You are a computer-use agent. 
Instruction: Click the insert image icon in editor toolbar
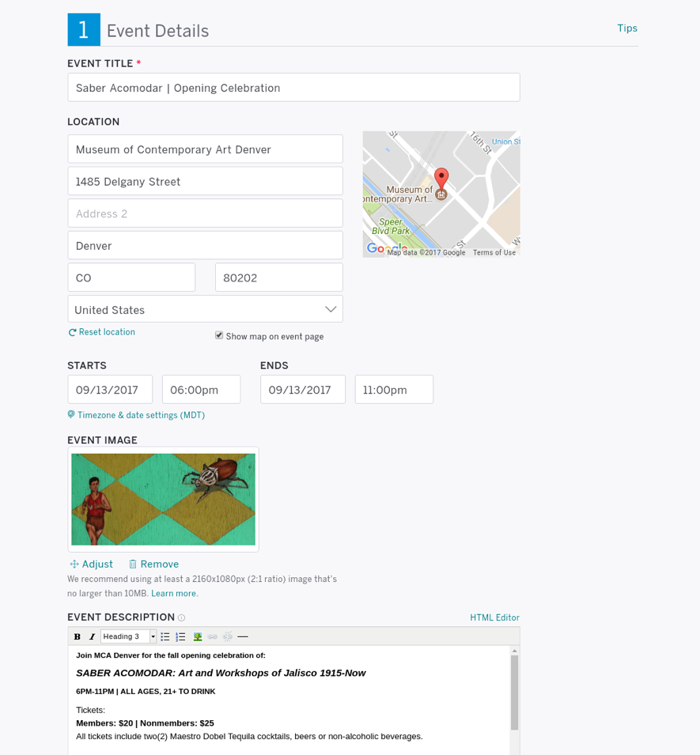pyautogui.click(x=198, y=636)
